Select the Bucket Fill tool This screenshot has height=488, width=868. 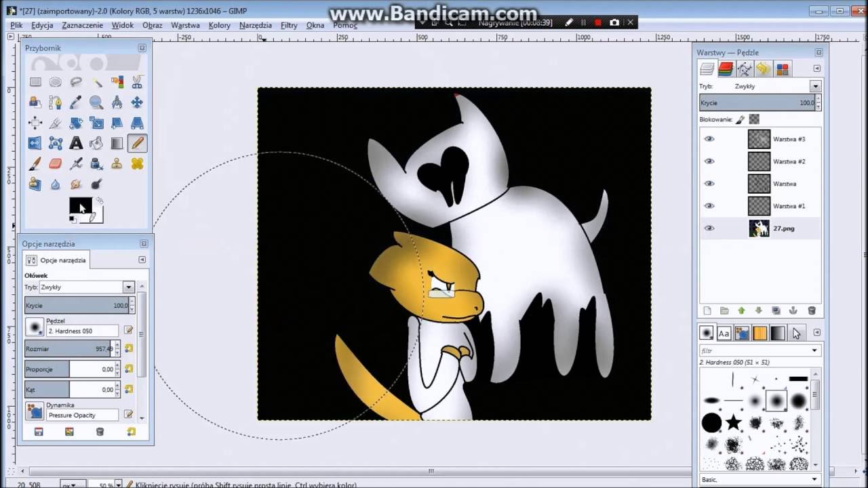pos(96,143)
